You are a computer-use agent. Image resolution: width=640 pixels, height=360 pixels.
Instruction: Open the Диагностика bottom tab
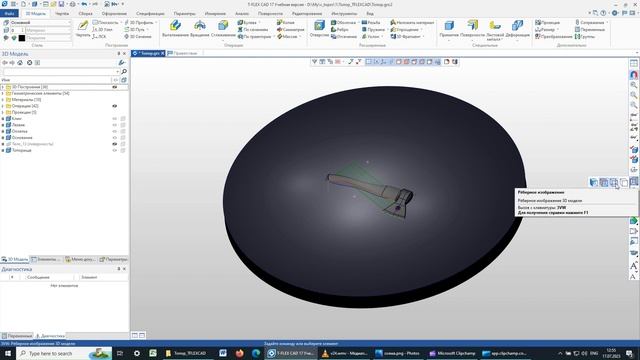[50, 336]
